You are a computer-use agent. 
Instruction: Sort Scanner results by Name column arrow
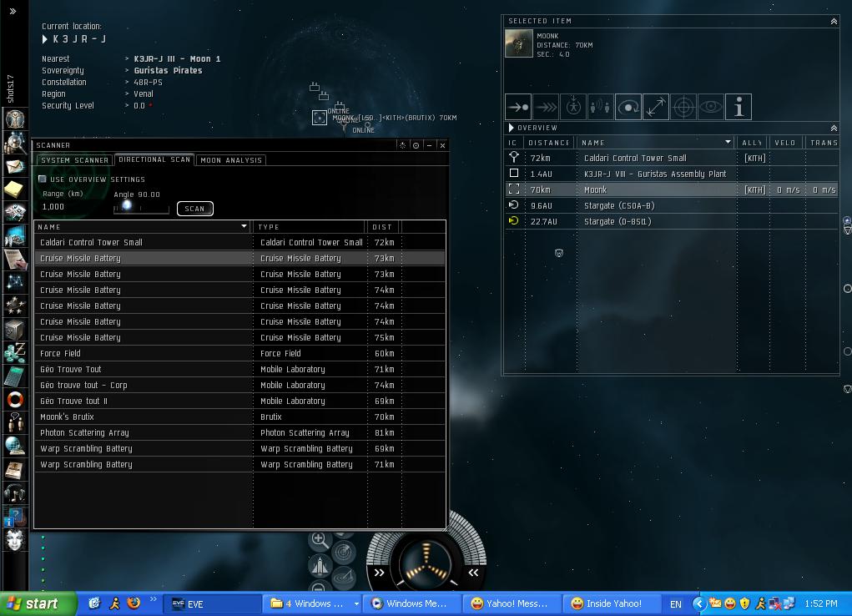244,226
